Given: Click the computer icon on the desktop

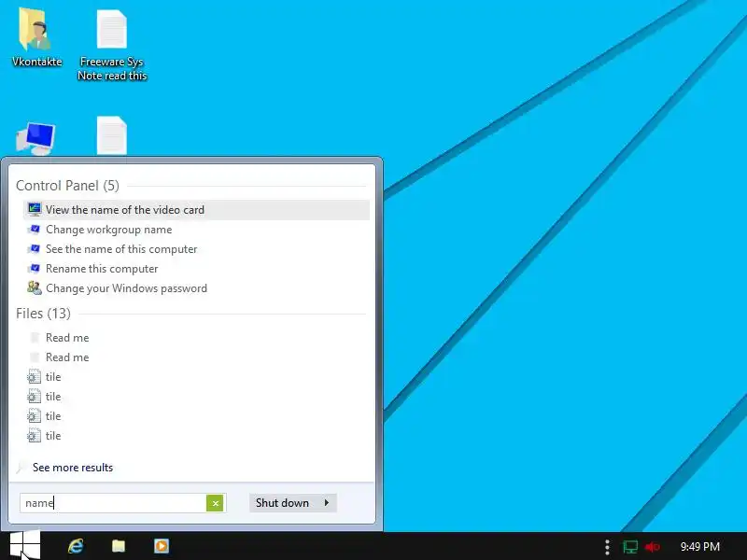Looking at the screenshot, I should 35,138.
